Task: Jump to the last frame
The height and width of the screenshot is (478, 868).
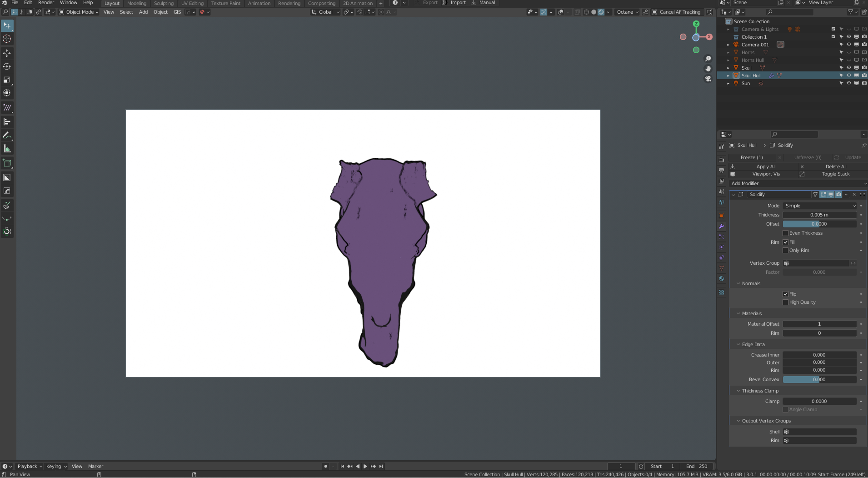Action: click(x=381, y=466)
